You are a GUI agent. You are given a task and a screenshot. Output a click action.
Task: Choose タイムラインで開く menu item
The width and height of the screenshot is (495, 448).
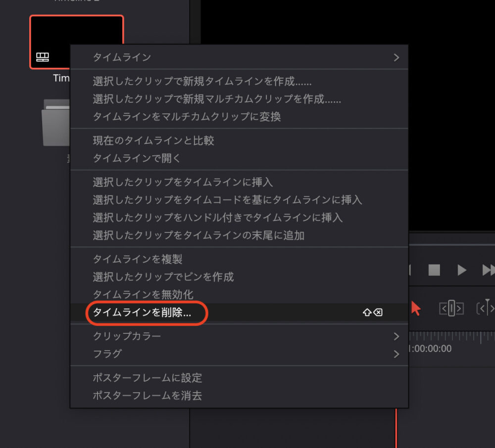137,158
